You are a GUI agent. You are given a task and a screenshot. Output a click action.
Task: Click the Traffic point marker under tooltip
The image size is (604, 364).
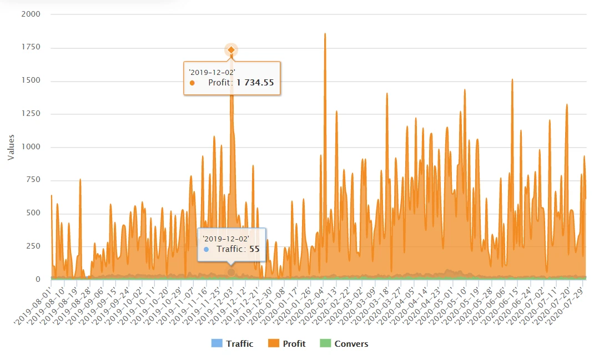231,272
